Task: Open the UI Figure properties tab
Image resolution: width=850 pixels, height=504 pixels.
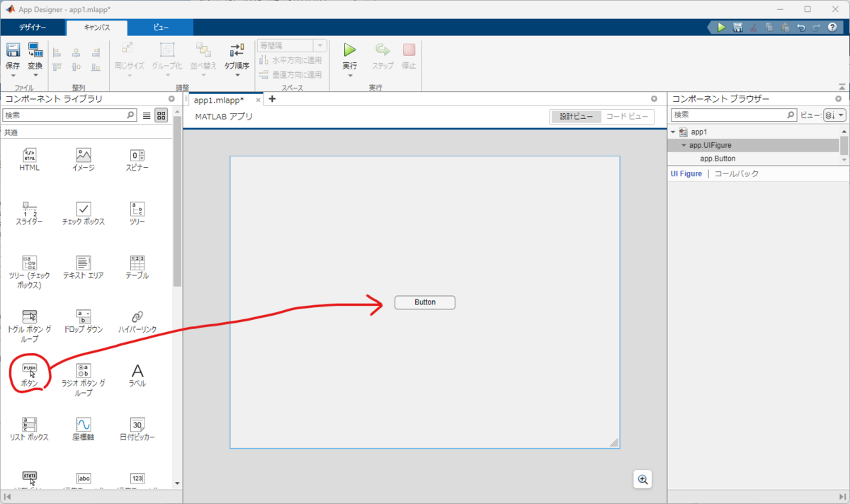Action: pyautogui.click(x=686, y=173)
